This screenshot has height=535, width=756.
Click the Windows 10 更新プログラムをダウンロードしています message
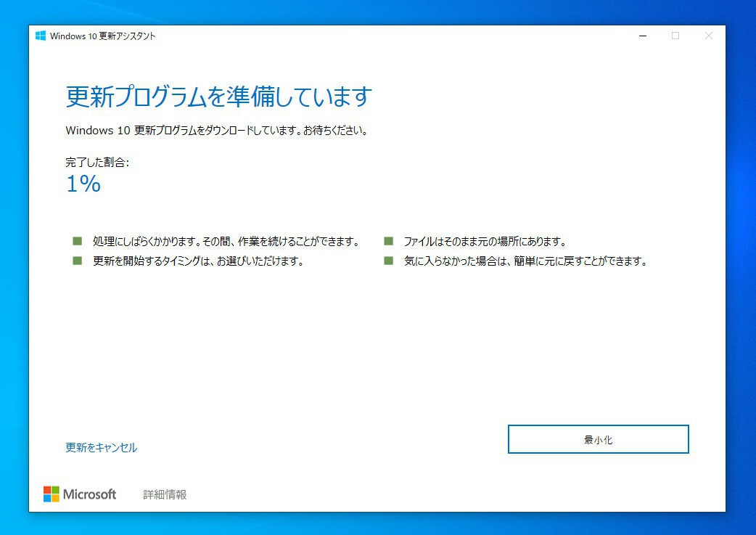coord(218,130)
